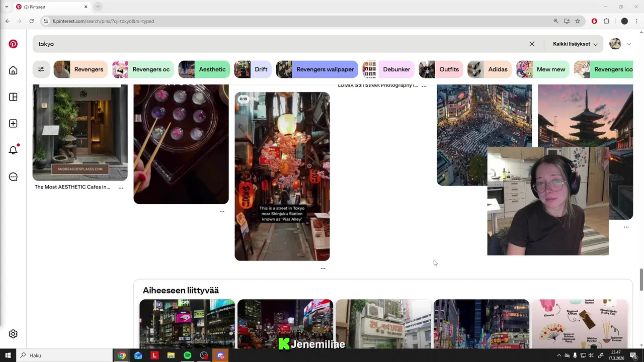This screenshot has height=362, width=644.
Task: Open the messages chat bubble icon
Action: click(13, 176)
